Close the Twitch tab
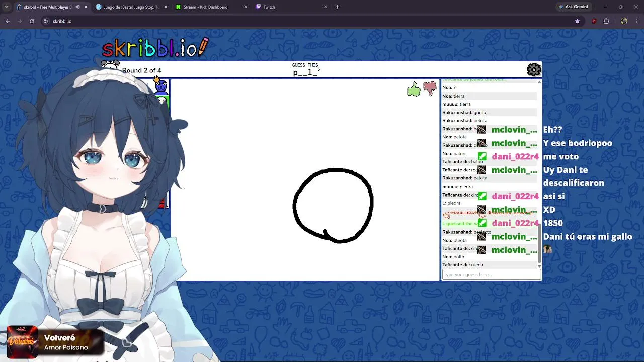 [325, 7]
